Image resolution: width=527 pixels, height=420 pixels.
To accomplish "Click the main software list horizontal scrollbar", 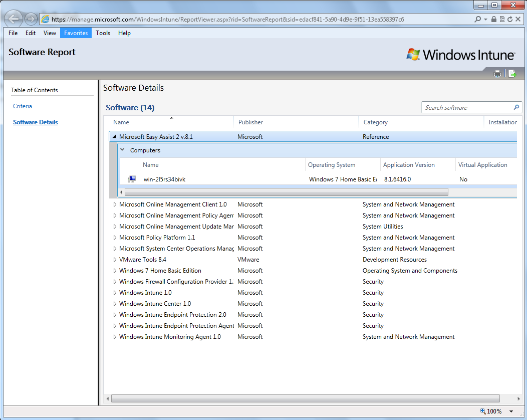I will (x=305, y=398).
